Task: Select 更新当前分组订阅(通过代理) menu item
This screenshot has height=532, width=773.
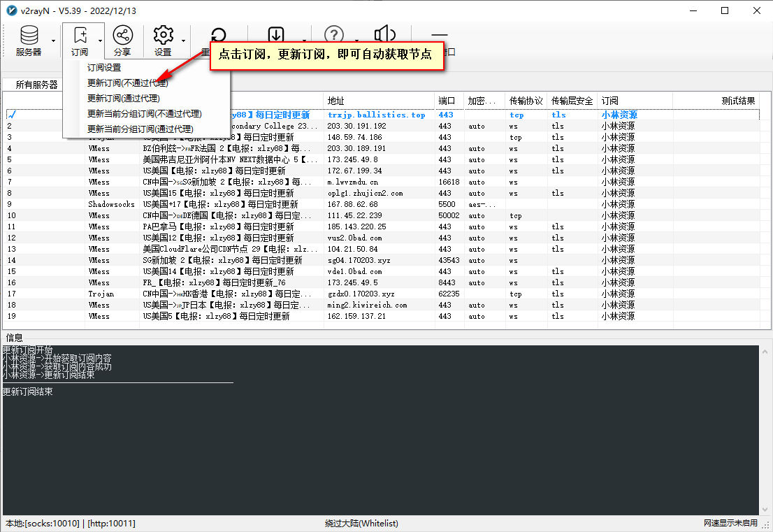Action: click(140, 129)
